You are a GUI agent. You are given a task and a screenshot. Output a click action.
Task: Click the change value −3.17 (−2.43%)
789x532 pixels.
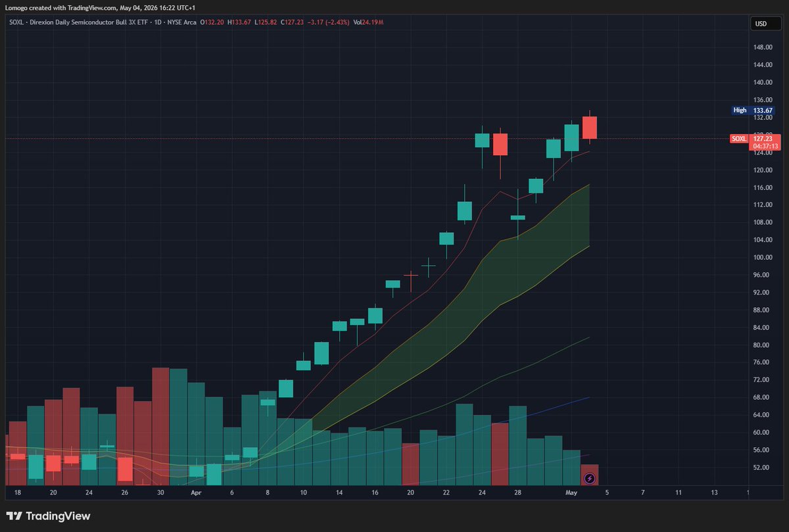point(329,22)
